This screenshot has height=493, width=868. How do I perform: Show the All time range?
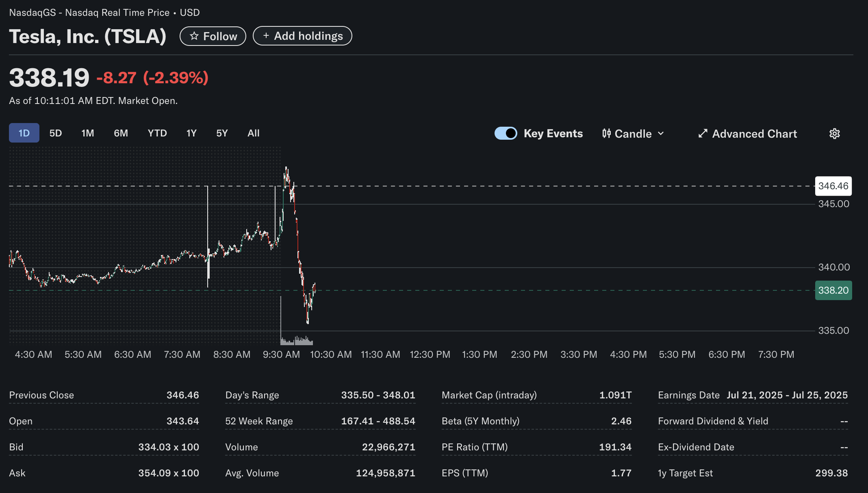coord(254,133)
